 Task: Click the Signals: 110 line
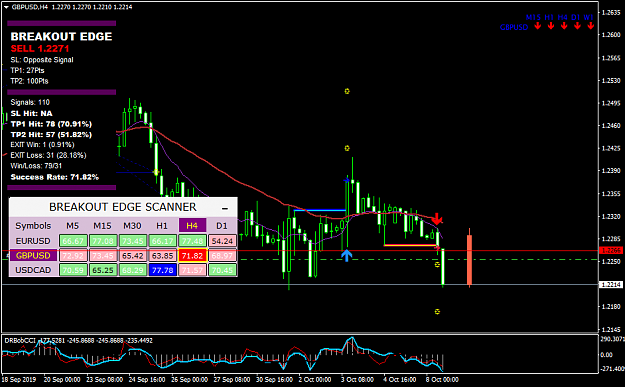(x=30, y=102)
